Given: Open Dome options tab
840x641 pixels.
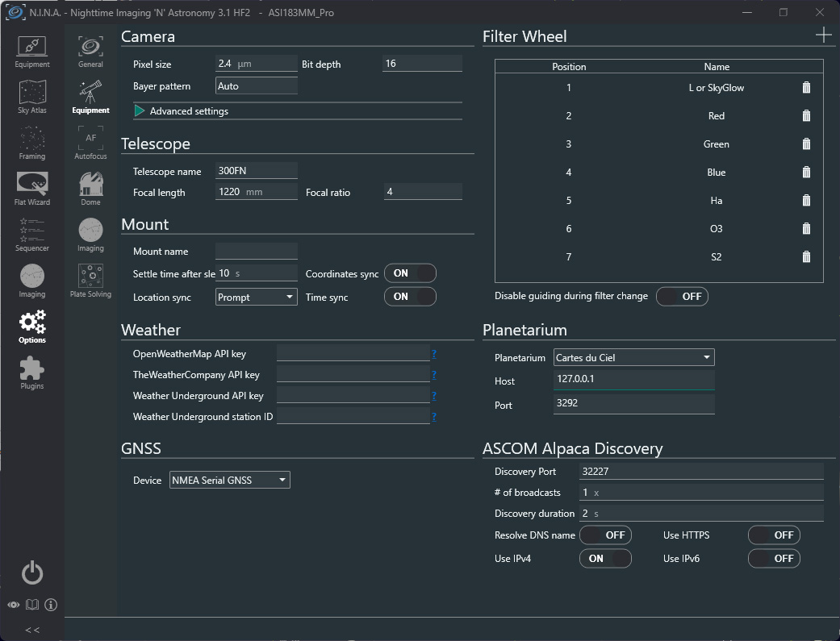Looking at the screenshot, I should point(90,189).
